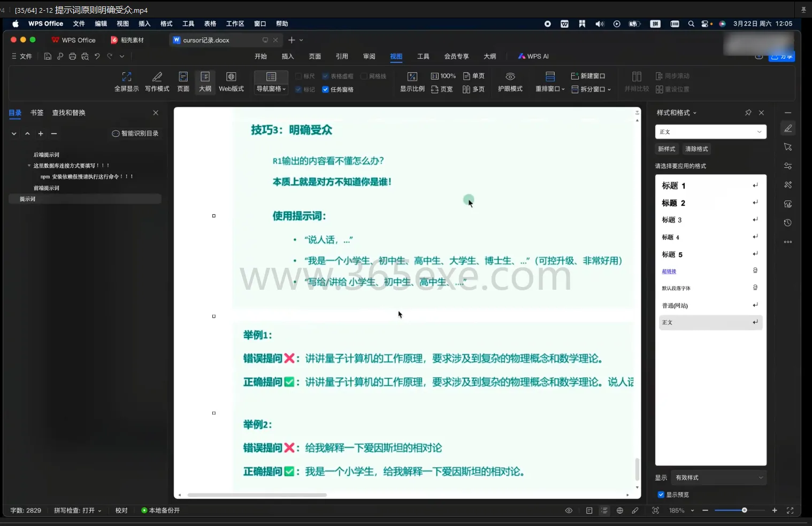
Task: Open the 重排窗口 rearrange windows dropdown
Action: click(x=549, y=89)
